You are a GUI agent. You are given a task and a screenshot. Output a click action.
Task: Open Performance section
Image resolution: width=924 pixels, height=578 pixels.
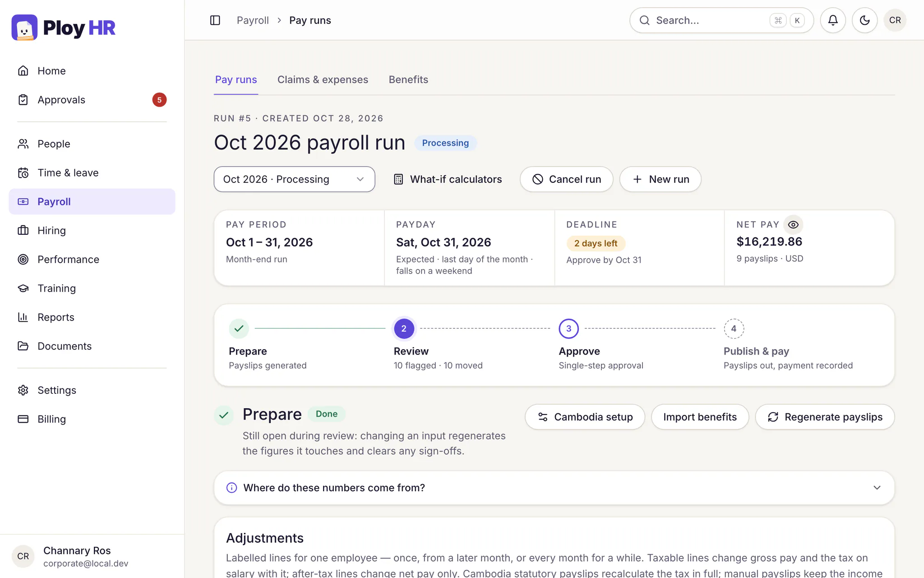92,259
